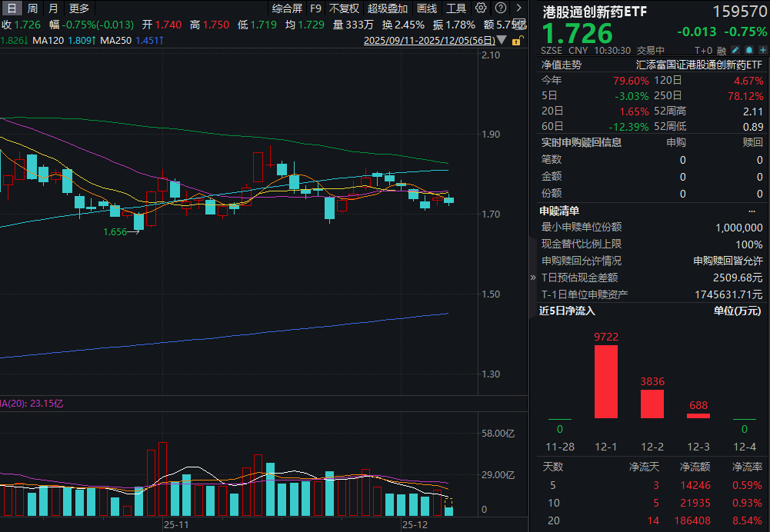This screenshot has width=770, height=532.
Task: Click the right chevron on the toolbar
Action: point(520,8)
